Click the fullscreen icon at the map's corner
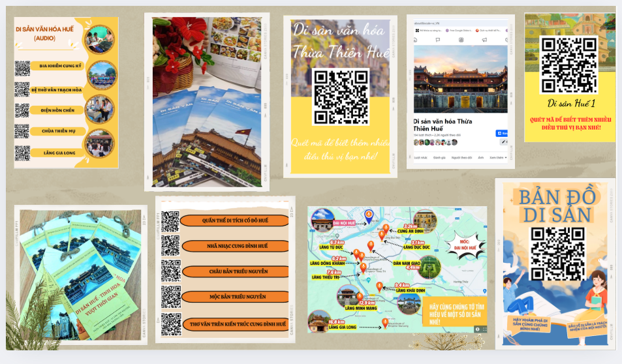 (485, 329)
